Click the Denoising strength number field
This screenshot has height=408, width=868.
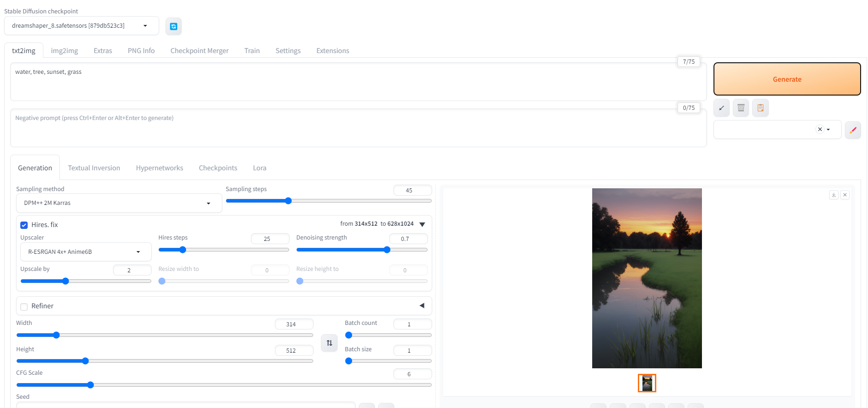408,239
